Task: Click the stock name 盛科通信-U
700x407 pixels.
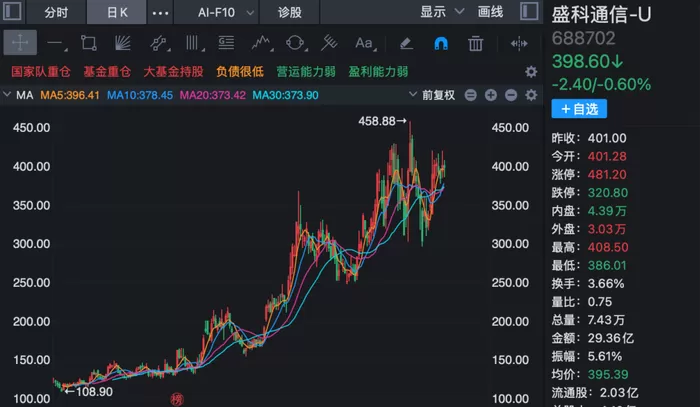Action: [601, 15]
